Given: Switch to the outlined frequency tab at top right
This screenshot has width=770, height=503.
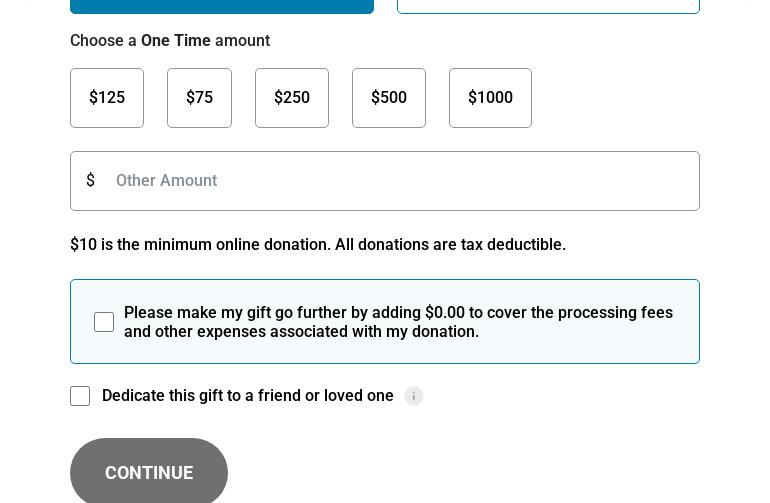Looking at the screenshot, I should point(548,6).
